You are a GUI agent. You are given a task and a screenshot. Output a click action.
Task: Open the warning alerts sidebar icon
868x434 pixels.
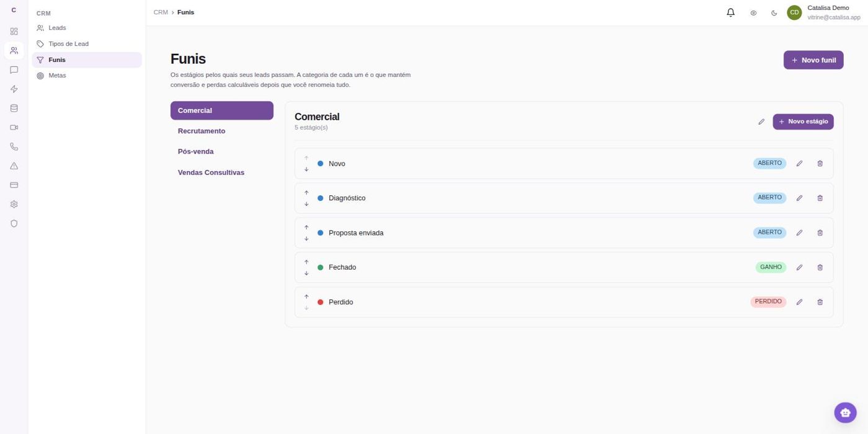coord(14,166)
